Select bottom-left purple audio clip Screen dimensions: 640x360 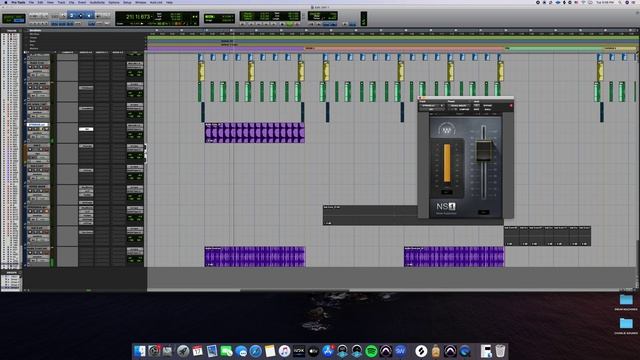(x=255, y=257)
